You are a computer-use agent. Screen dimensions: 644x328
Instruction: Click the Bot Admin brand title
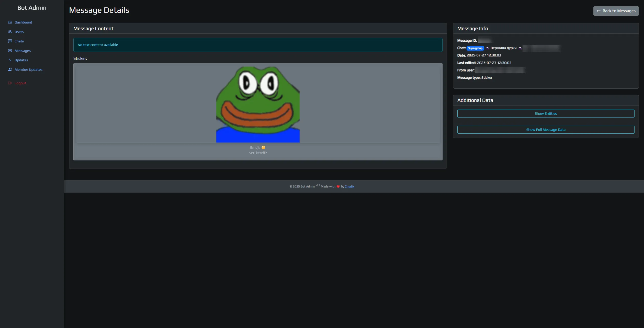(32, 8)
